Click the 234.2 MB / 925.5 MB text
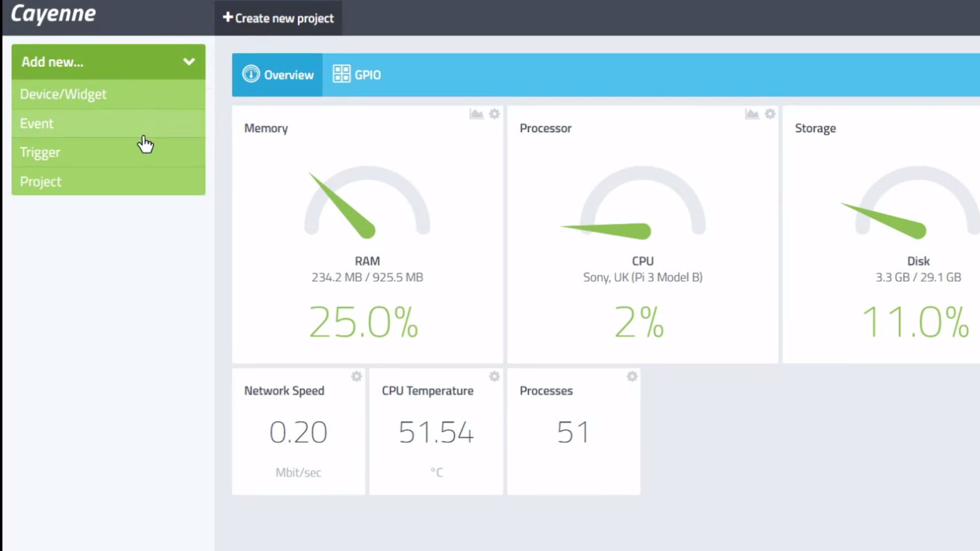 coord(367,278)
